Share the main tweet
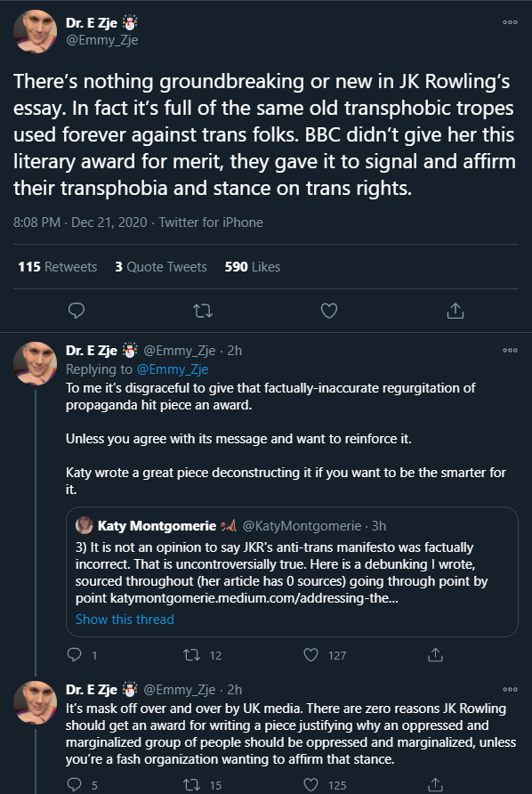This screenshot has height=794, width=532. click(455, 311)
